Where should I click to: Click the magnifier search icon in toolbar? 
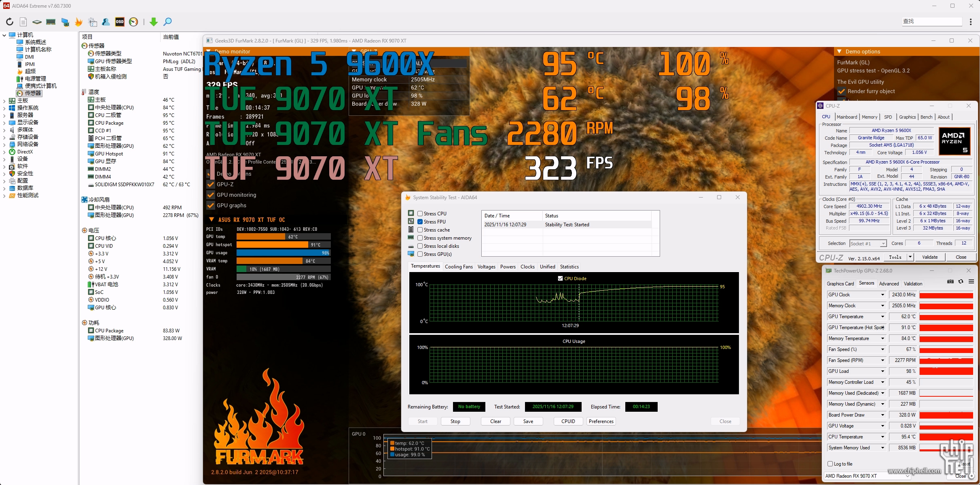click(167, 22)
